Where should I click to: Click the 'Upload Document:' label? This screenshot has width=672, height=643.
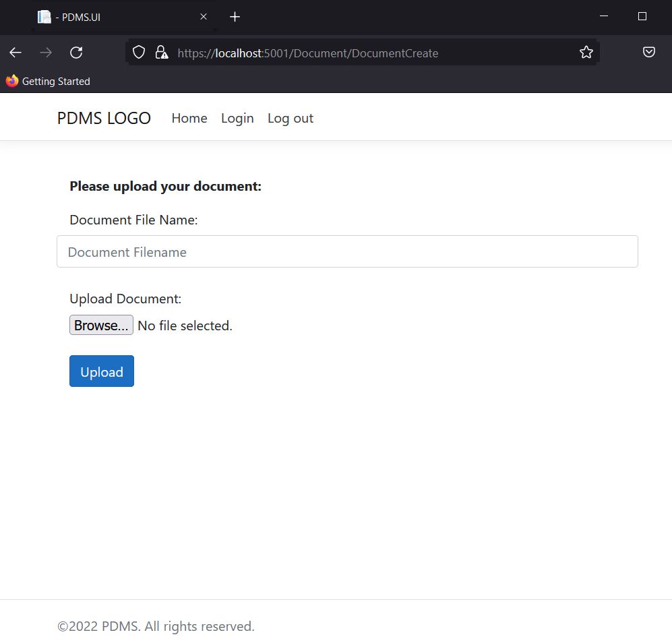coord(125,299)
